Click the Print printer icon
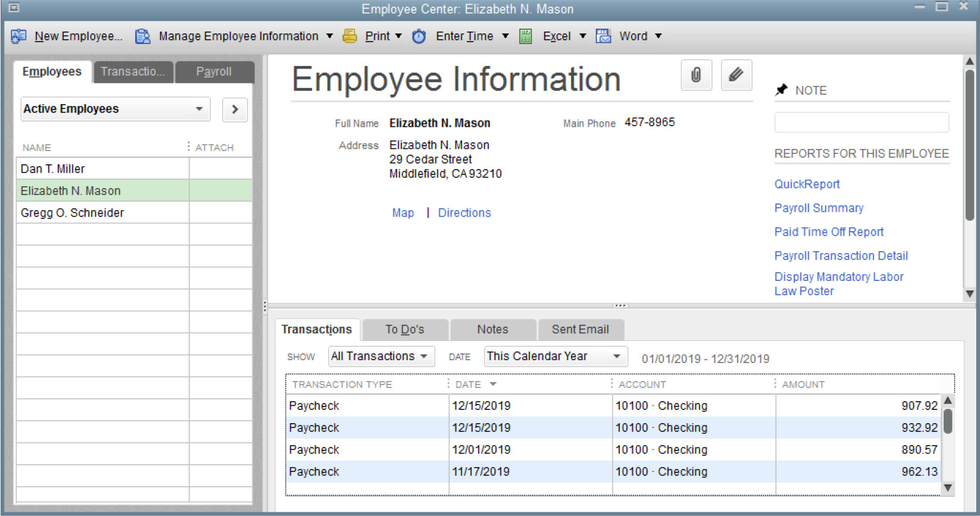Image resolution: width=980 pixels, height=516 pixels. 350,36
